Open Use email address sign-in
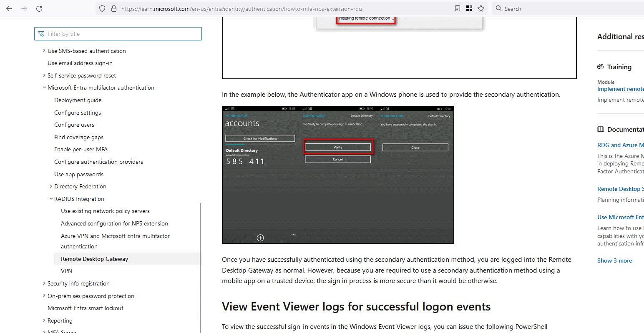This screenshot has height=333, width=644. click(80, 63)
